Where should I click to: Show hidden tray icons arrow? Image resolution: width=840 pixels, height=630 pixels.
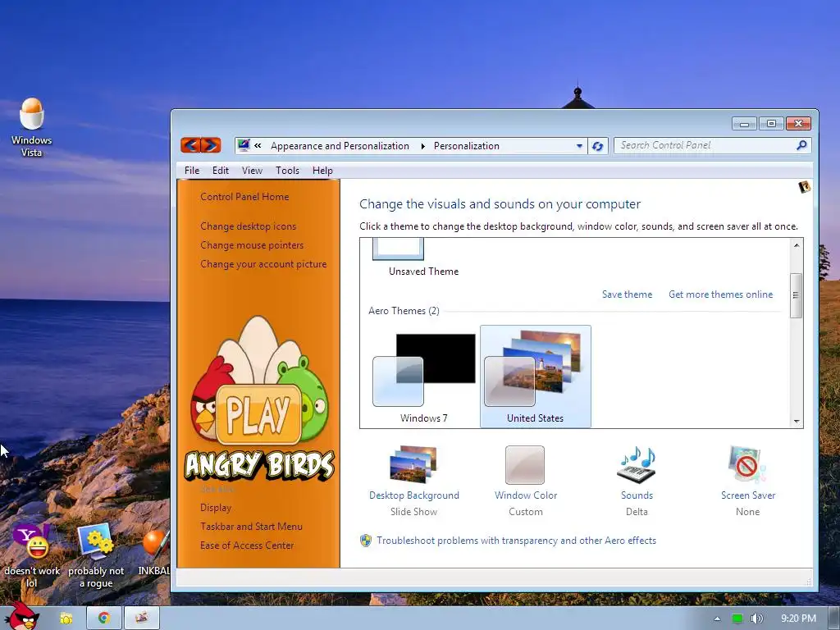pos(717,619)
